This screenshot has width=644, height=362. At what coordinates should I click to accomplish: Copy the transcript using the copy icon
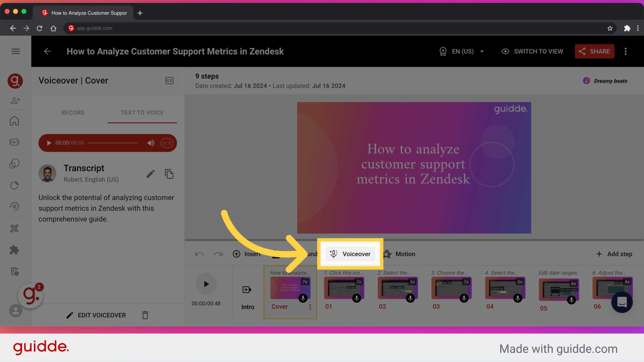[169, 174]
